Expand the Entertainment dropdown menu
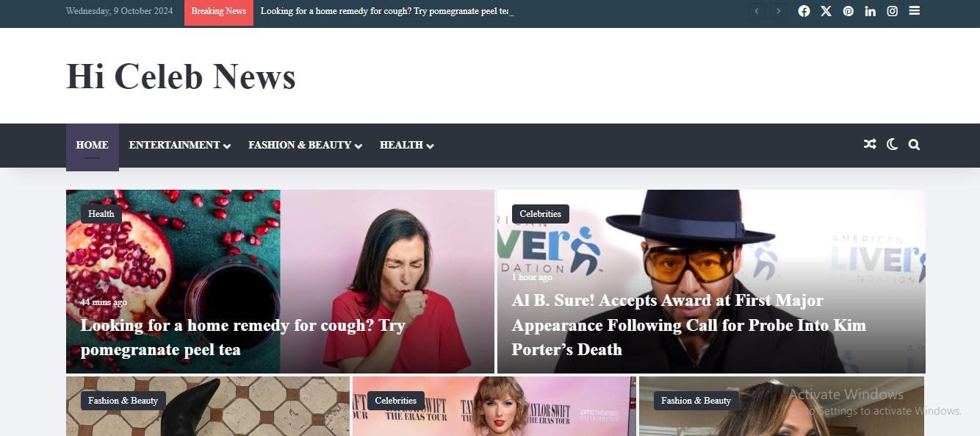The width and height of the screenshot is (980, 436). point(180,145)
